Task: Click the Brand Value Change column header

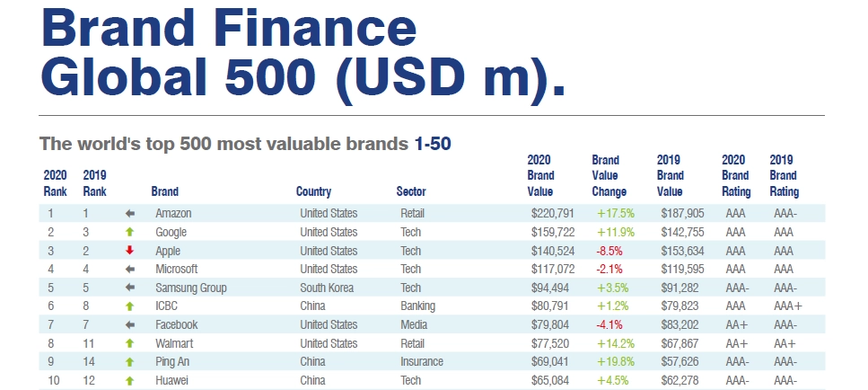Action: [606, 176]
